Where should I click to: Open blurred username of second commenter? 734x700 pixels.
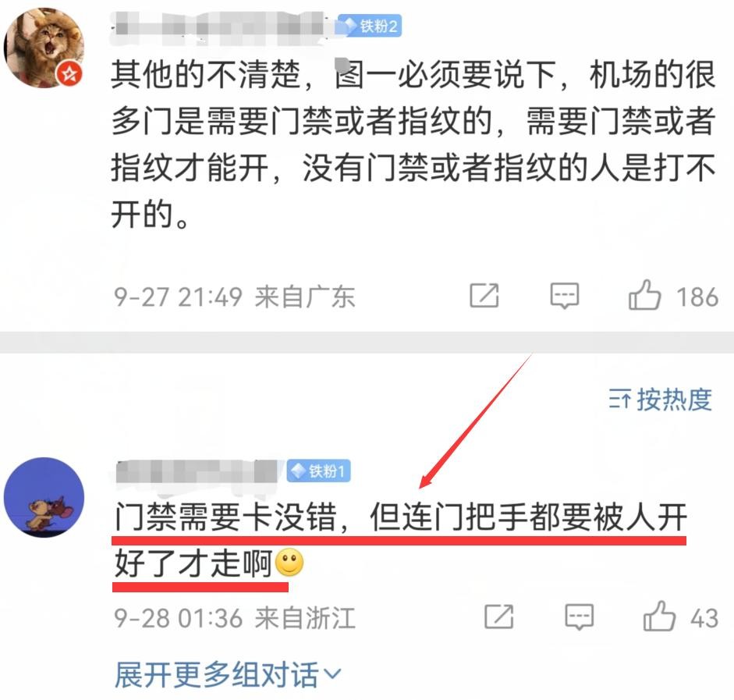[198, 471]
